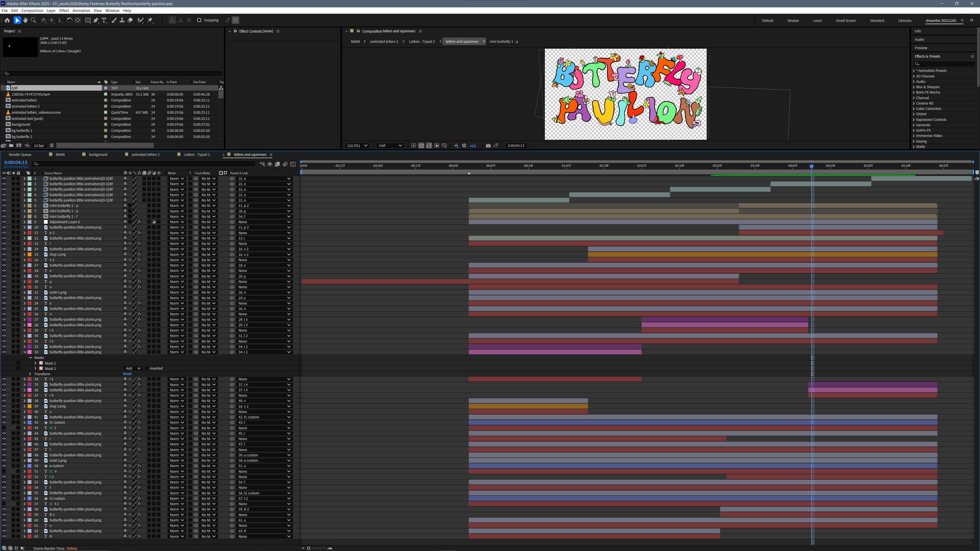Toggle the Inverted checkbox for Mask 2

tap(147, 368)
